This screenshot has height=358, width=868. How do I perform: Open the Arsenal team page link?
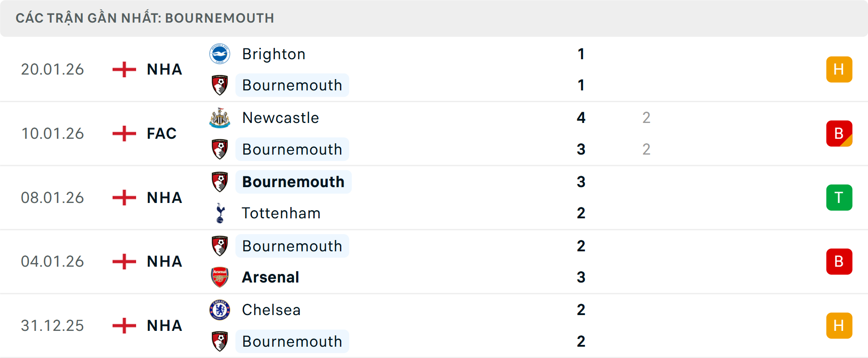coord(270,277)
